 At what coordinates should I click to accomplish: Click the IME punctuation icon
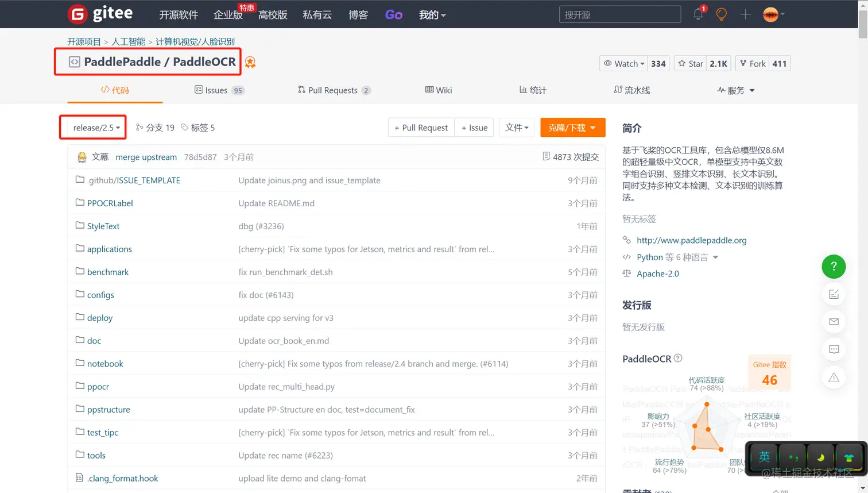click(793, 457)
